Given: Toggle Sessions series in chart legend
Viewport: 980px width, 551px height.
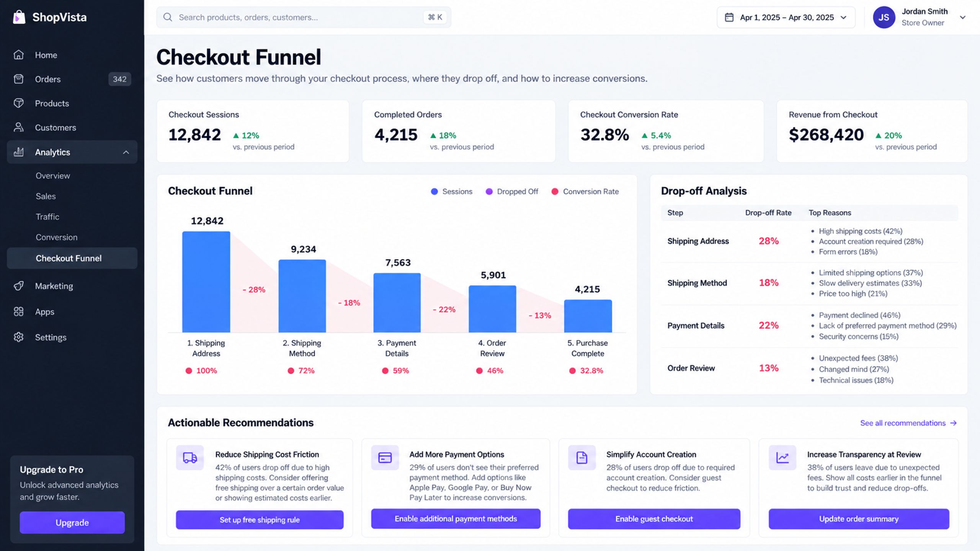Looking at the screenshot, I should point(452,191).
